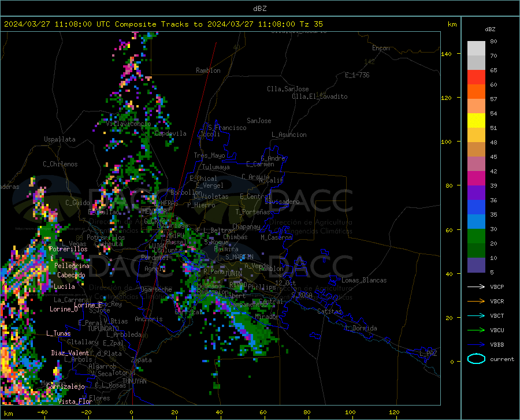Click the cyan 'current' ellipse symbol

(476, 359)
